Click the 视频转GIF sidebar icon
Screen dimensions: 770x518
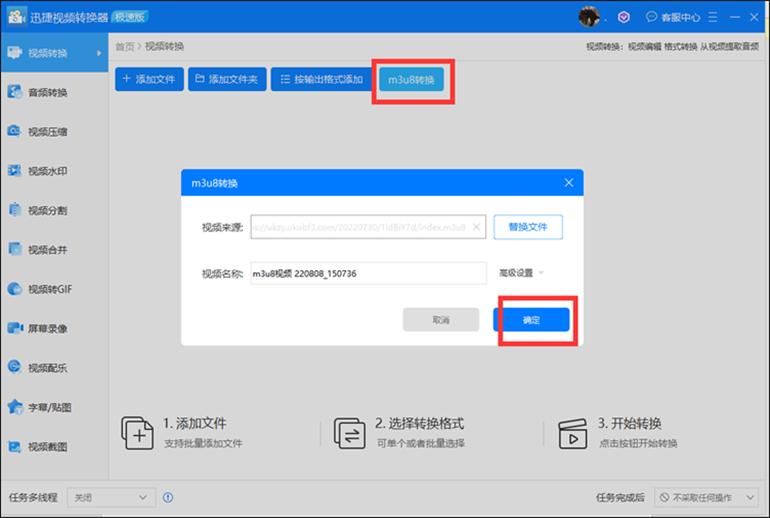(x=15, y=289)
